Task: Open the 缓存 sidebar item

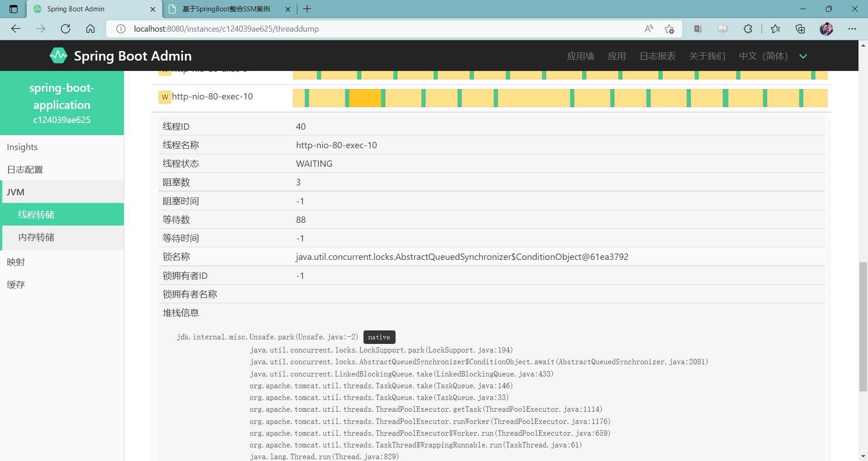Action: coord(62,285)
